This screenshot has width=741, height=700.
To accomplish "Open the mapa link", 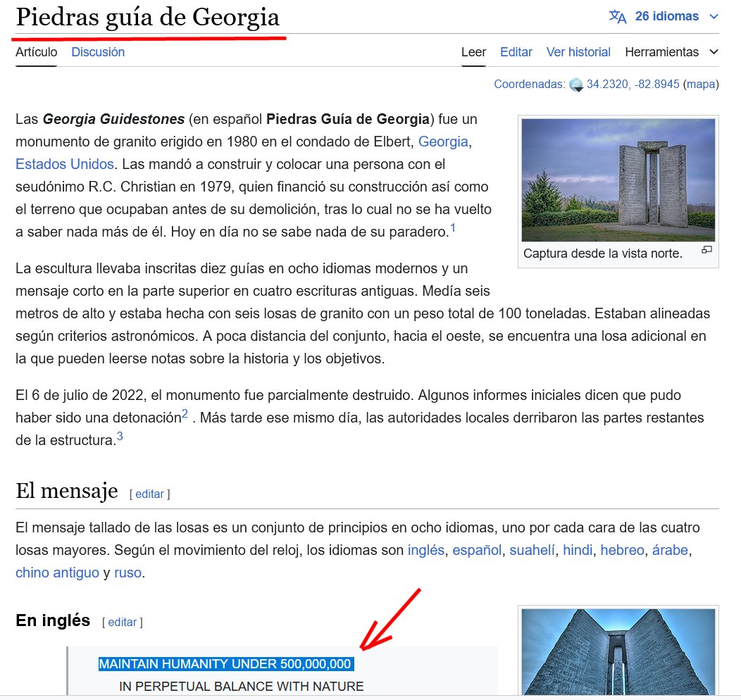I will click(x=701, y=85).
